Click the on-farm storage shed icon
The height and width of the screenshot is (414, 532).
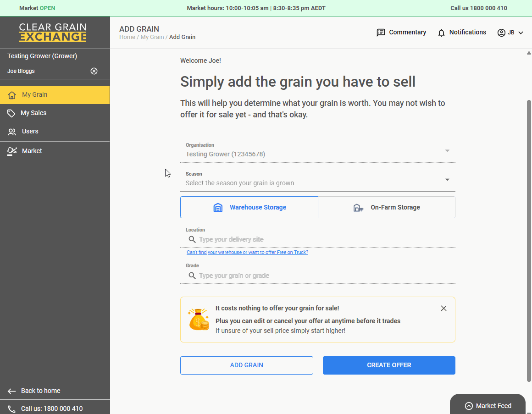click(x=358, y=208)
